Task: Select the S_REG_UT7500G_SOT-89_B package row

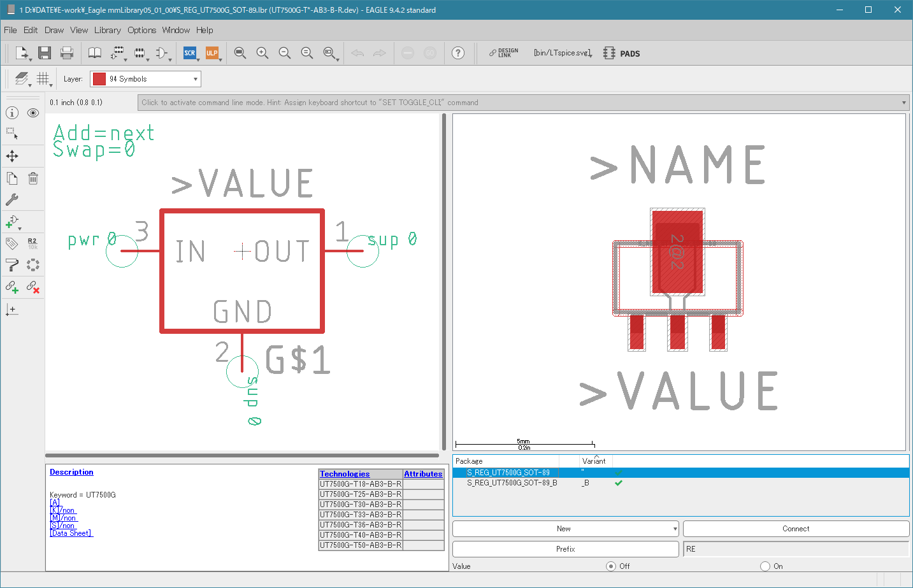Action: [x=680, y=483]
